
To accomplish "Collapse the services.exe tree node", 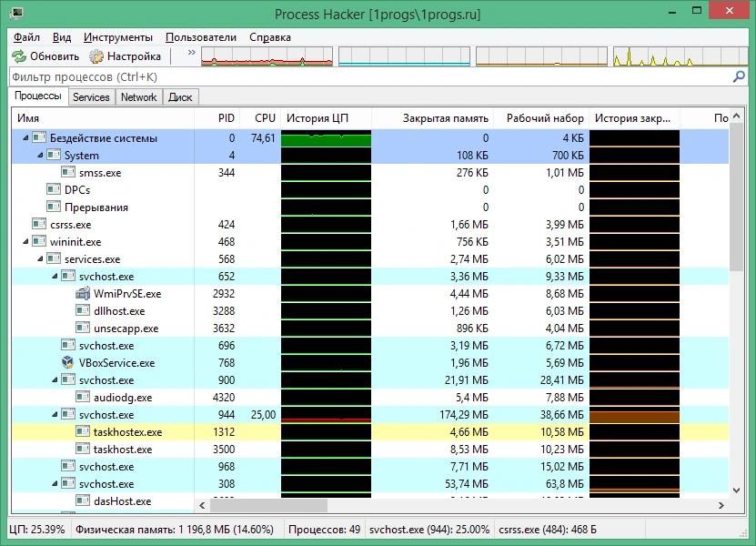I will point(40,259).
